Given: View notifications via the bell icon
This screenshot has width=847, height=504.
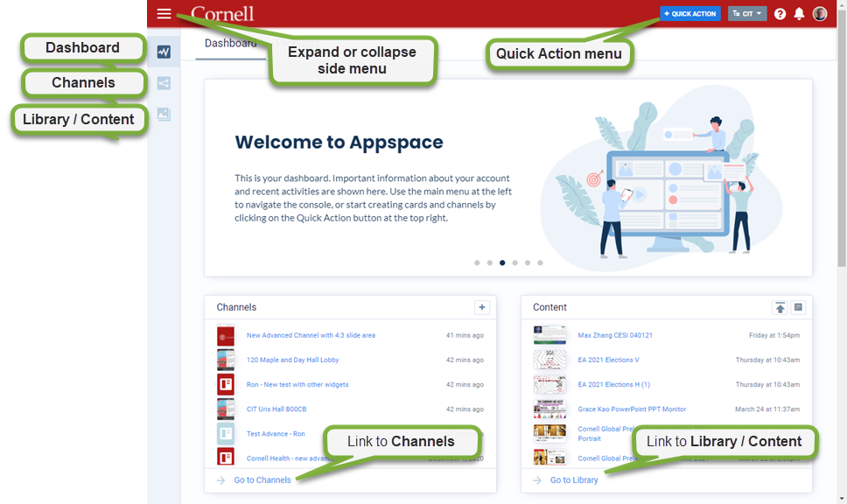Looking at the screenshot, I should [799, 13].
